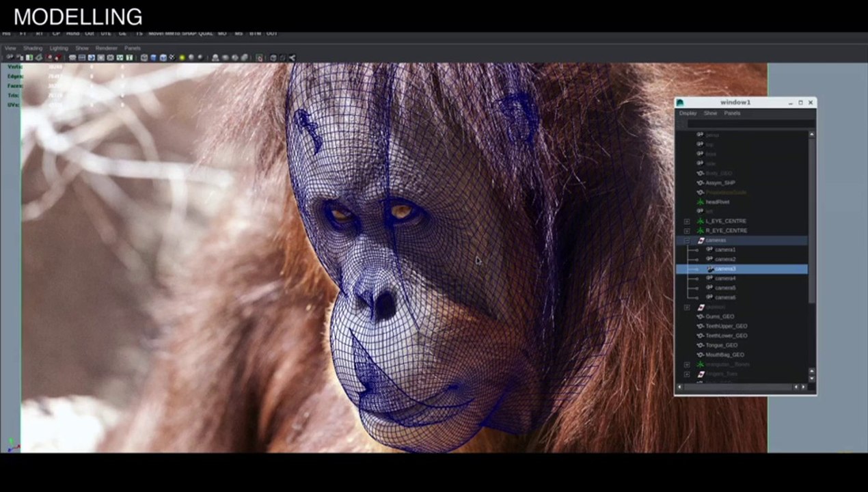Image resolution: width=868 pixels, height=492 pixels.
Task: Click the L_EYE_CENTRE locator icon
Action: [x=701, y=221]
